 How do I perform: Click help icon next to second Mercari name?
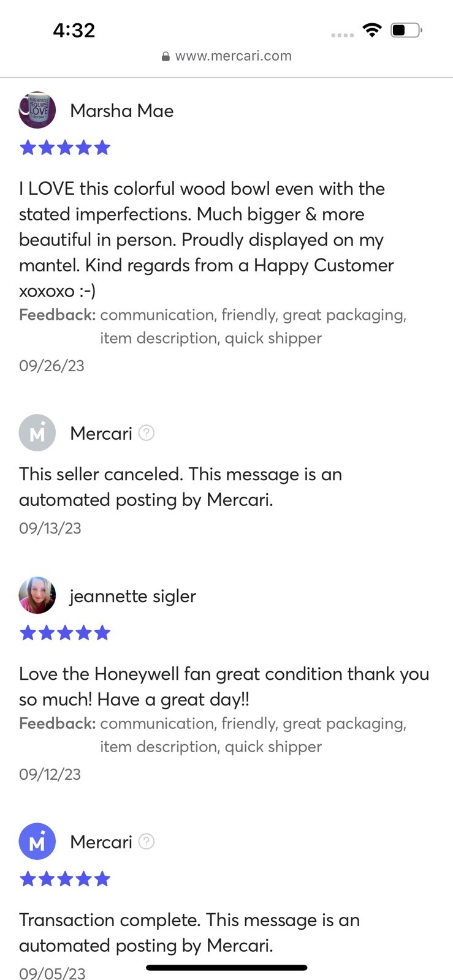(x=147, y=842)
